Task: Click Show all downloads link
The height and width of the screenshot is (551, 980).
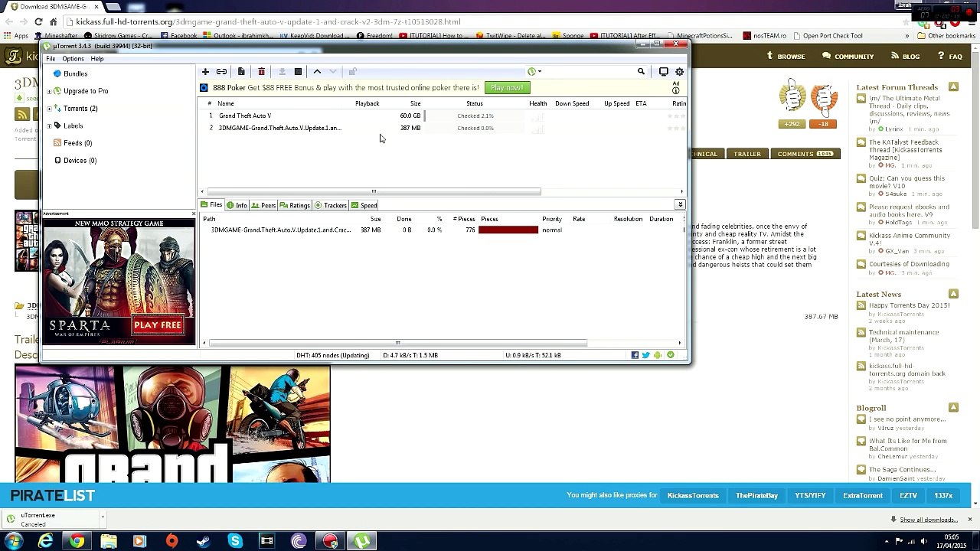Action: coord(929,520)
